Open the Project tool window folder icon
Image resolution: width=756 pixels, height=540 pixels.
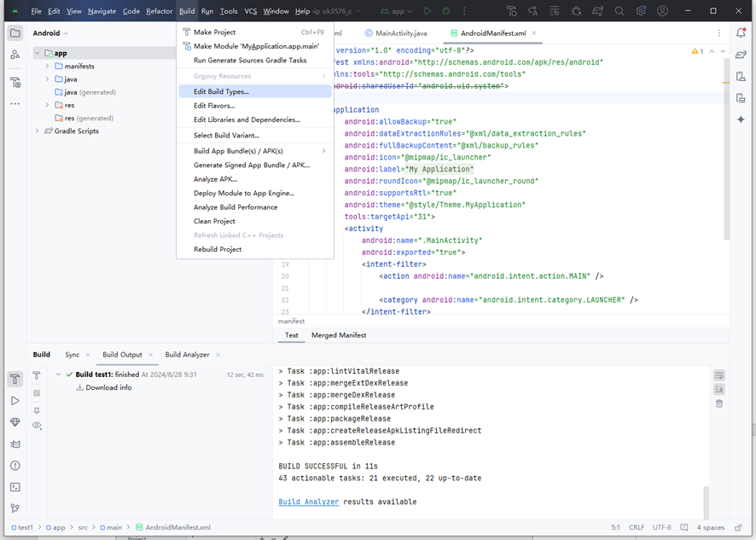click(x=15, y=33)
